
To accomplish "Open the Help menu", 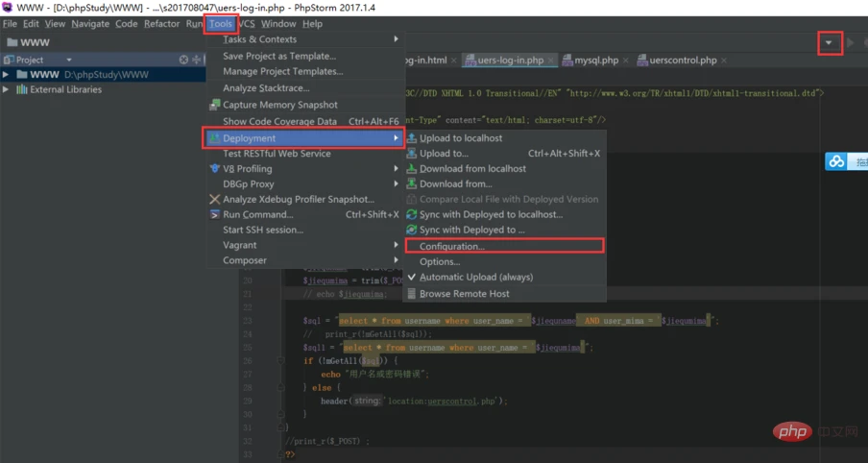I will coord(312,24).
